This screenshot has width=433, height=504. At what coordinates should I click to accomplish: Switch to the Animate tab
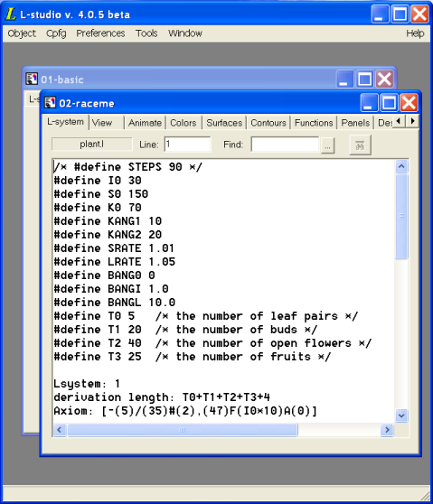145,123
